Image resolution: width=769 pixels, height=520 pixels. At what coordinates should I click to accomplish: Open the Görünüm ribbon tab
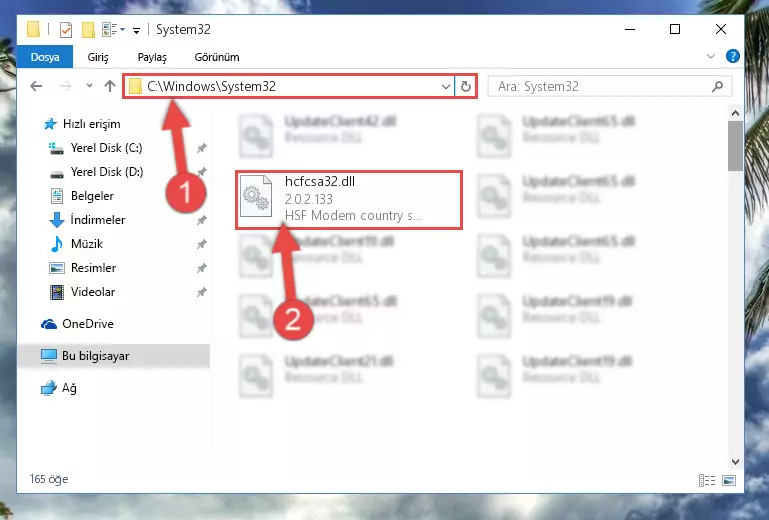[x=217, y=57]
